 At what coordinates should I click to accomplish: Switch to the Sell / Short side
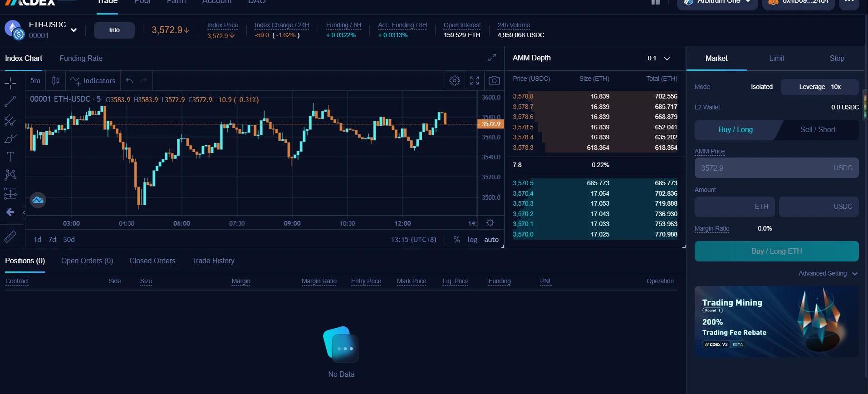817,130
